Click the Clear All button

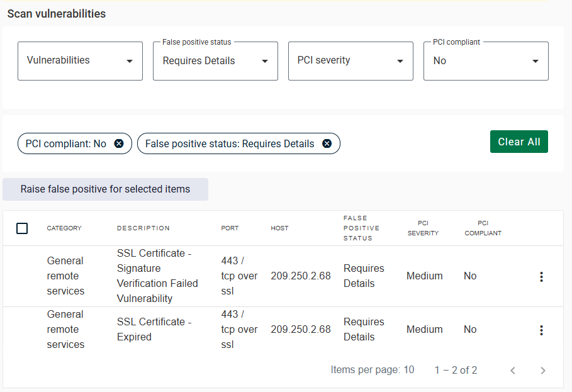[x=519, y=142]
